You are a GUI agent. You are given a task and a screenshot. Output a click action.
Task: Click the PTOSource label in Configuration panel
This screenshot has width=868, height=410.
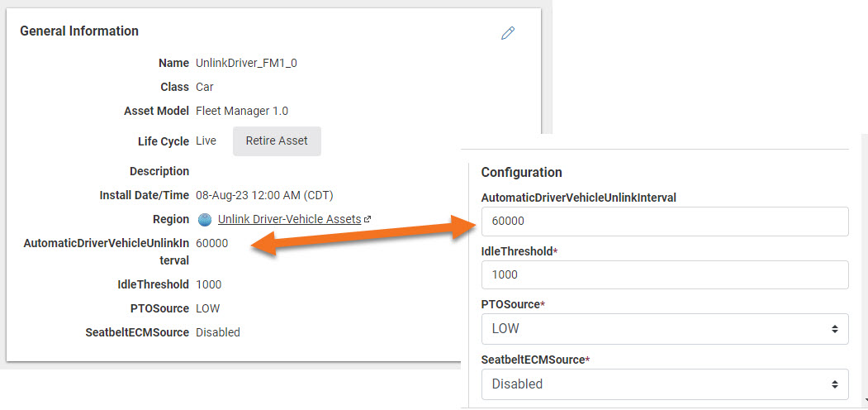click(510, 305)
